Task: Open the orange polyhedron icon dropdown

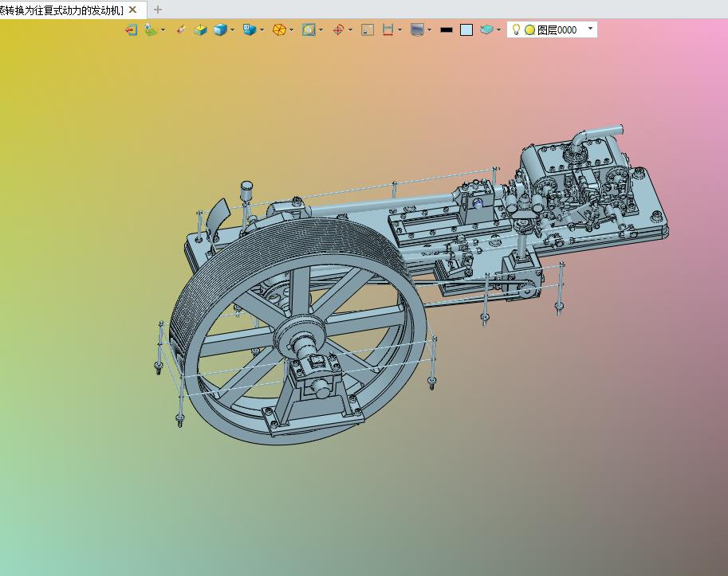Action: [x=291, y=30]
